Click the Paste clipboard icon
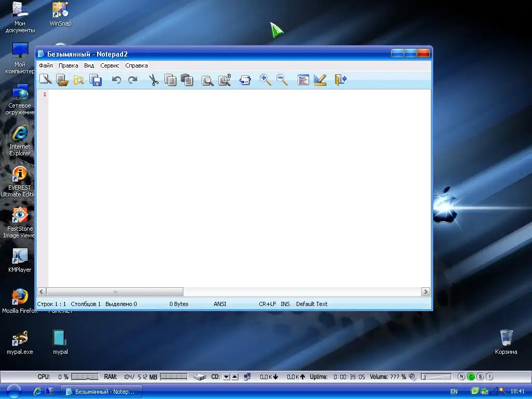Image resolution: width=532 pixels, height=399 pixels. tap(187, 79)
